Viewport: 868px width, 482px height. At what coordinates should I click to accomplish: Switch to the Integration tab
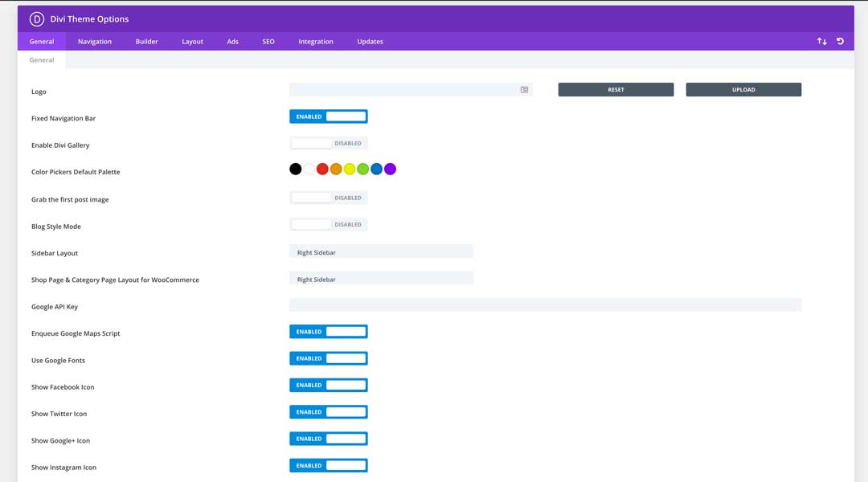tap(316, 42)
